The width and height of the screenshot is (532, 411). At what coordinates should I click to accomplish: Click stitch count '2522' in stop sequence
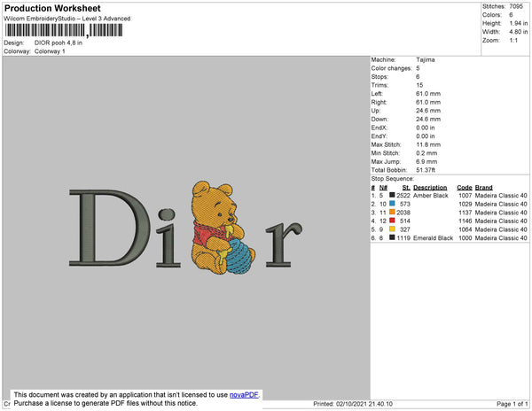tap(403, 196)
